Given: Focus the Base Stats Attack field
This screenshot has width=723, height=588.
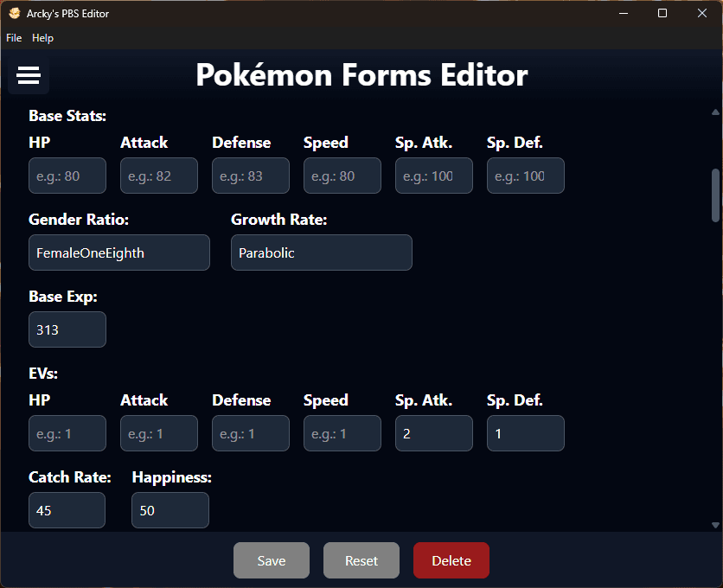Looking at the screenshot, I should [x=159, y=176].
